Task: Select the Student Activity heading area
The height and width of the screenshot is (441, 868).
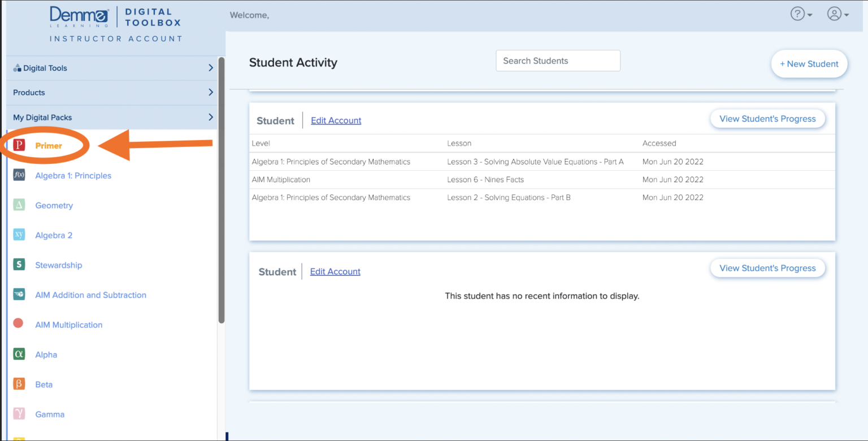Action: 293,63
